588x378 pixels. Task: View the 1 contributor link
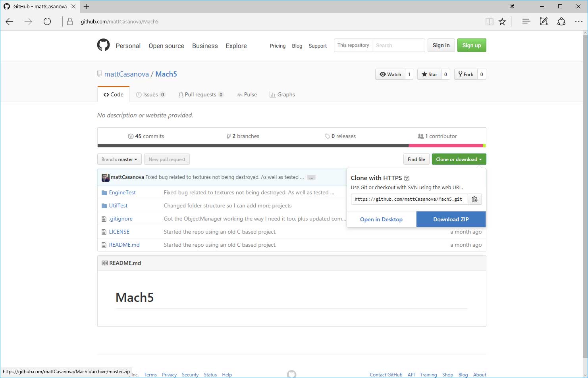point(437,136)
